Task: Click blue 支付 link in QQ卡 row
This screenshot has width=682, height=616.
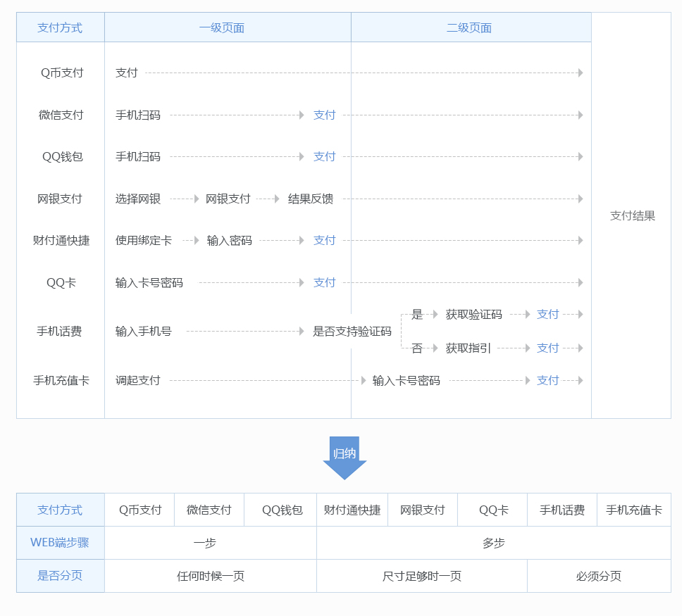Action: click(325, 282)
